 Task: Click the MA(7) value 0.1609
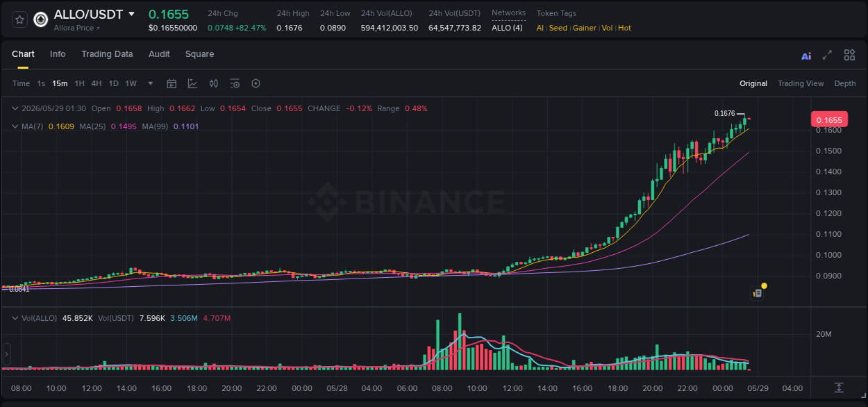pos(60,126)
